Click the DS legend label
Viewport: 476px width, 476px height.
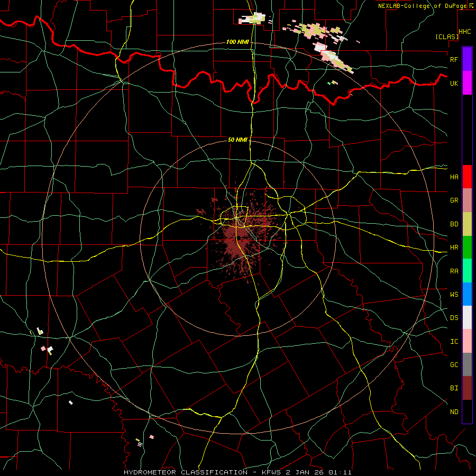[x=454, y=318]
